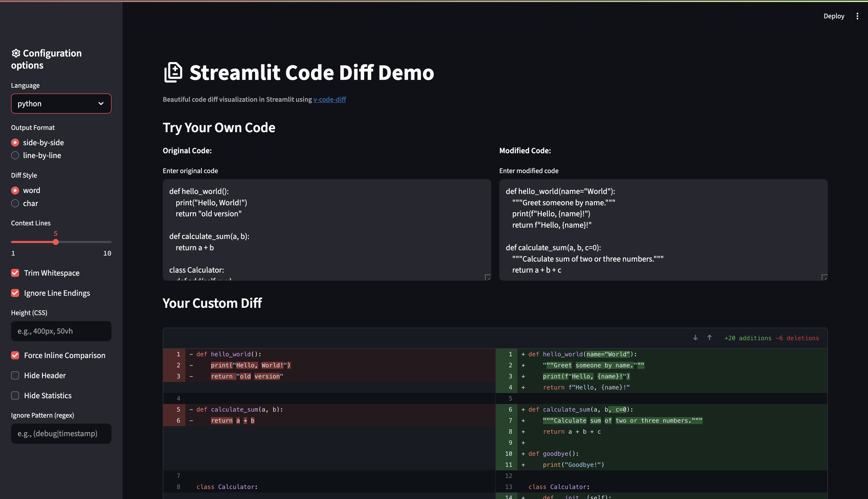The height and width of the screenshot is (499, 868).
Task: Click inside the original code textarea
Action: [x=327, y=230]
